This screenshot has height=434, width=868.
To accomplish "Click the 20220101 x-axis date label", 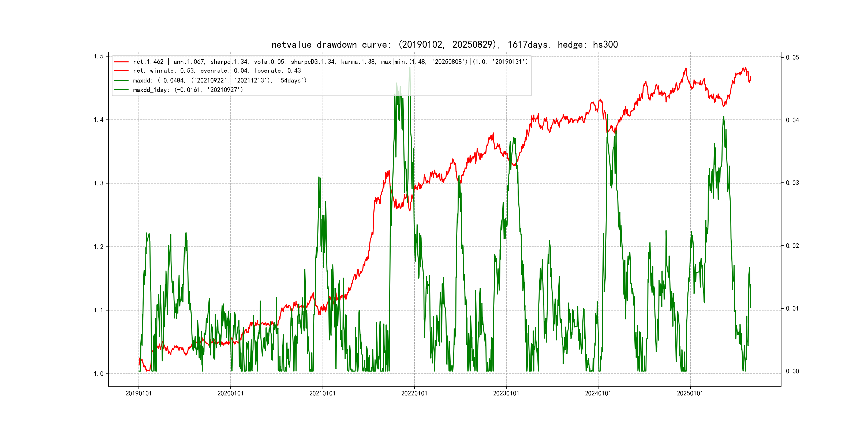I will point(414,393).
